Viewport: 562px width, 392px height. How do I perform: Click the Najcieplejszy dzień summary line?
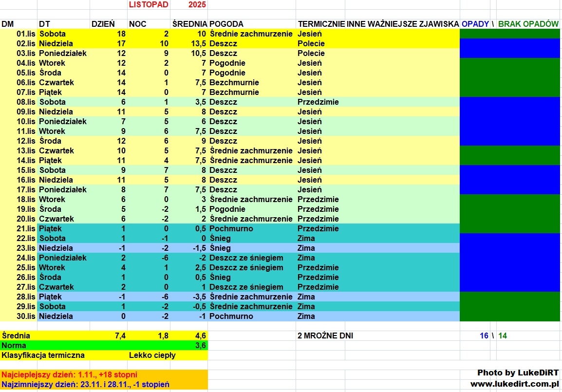[x=69, y=374]
